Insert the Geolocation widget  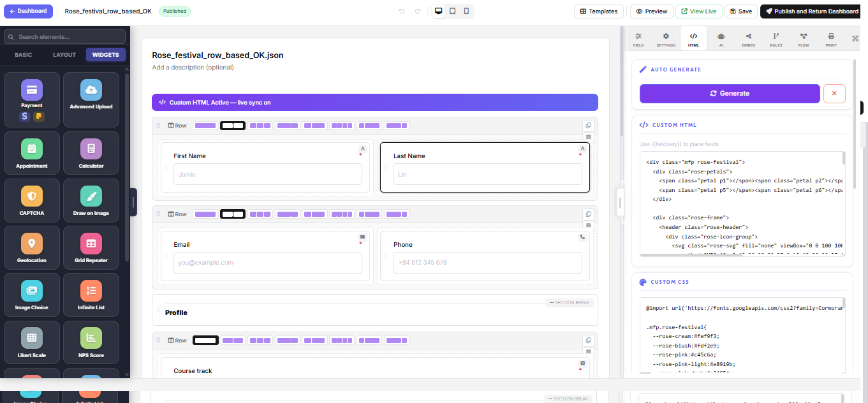pyautogui.click(x=32, y=248)
